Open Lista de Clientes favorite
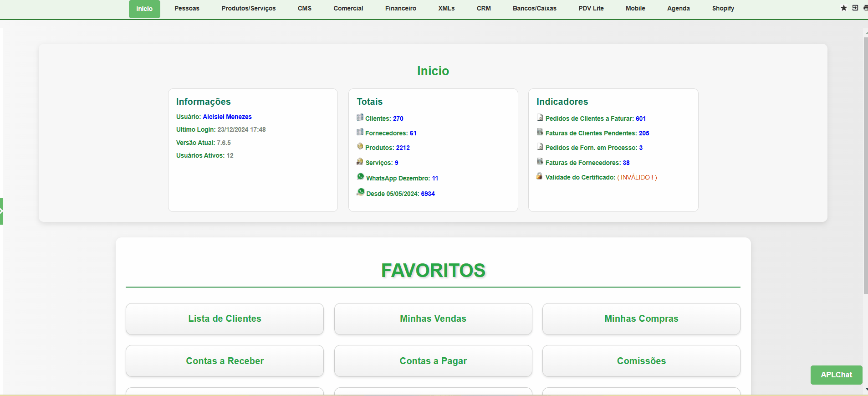This screenshot has width=868, height=396. coord(225,319)
